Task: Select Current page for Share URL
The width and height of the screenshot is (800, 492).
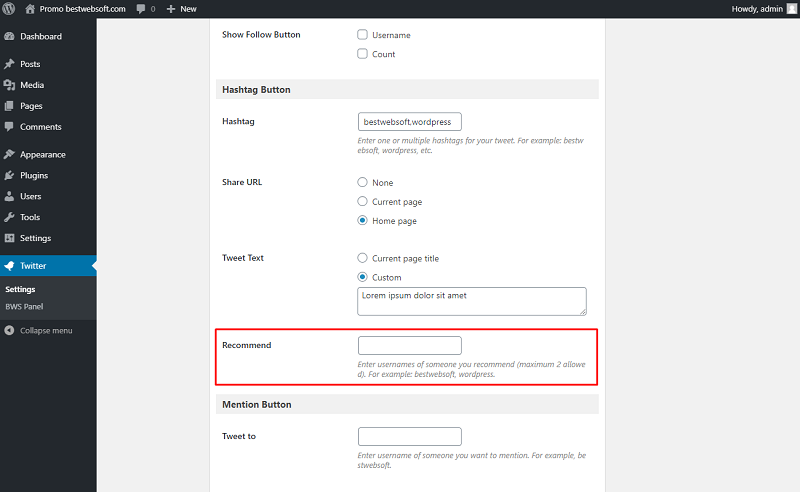Action: point(362,201)
